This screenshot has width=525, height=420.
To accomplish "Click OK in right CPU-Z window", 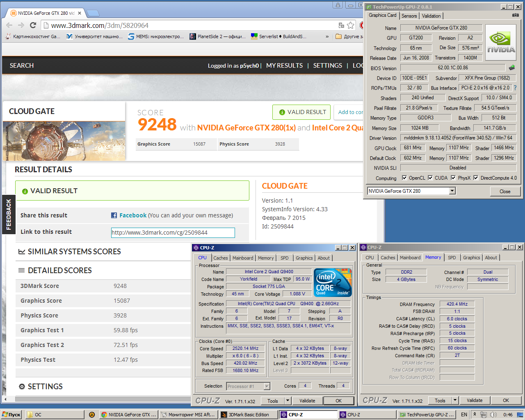I will tap(506, 400).
